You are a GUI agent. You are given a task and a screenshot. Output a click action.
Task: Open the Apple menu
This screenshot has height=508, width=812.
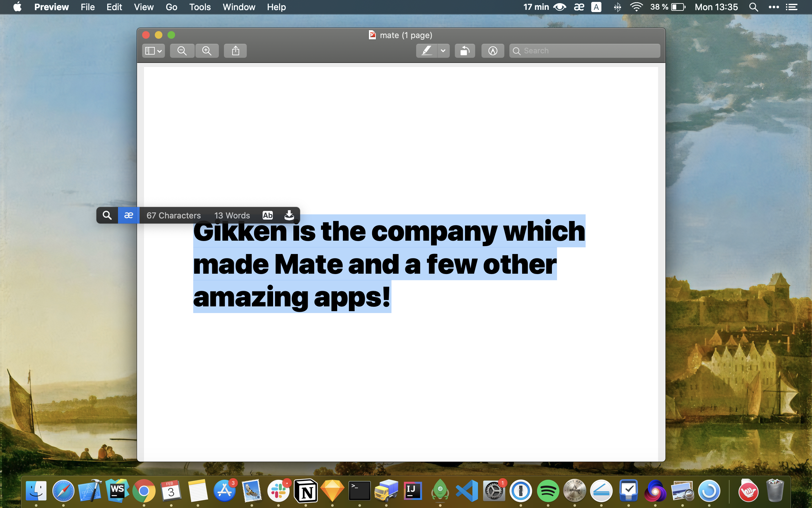click(x=17, y=7)
